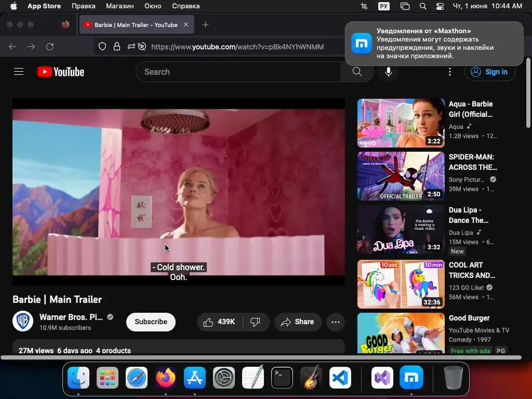Open YouTube settings three-dot menu
The width and height of the screenshot is (532, 399).
click(x=450, y=72)
